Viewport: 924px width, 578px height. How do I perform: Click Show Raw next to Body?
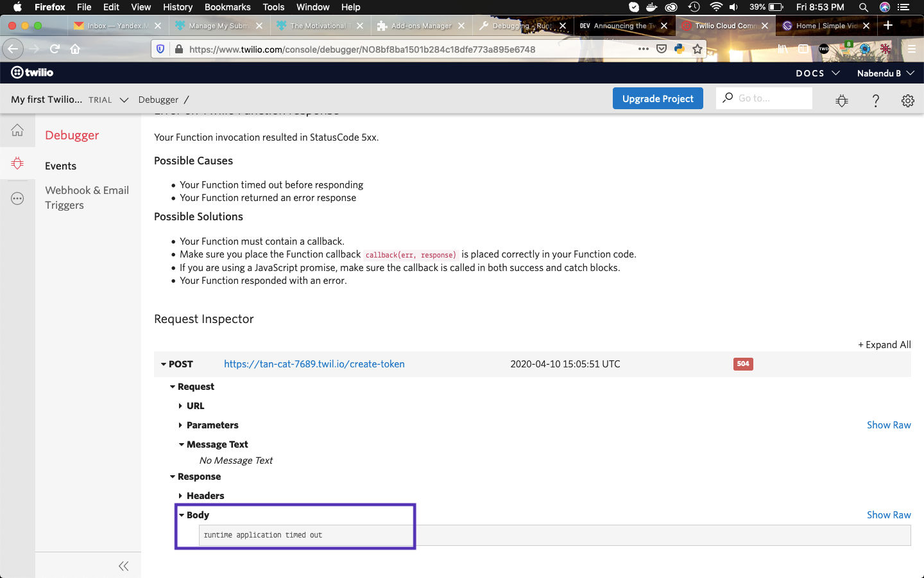889,515
